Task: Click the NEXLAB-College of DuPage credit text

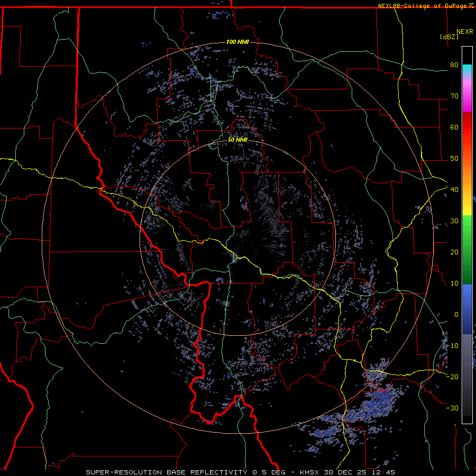Action: (423, 6)
